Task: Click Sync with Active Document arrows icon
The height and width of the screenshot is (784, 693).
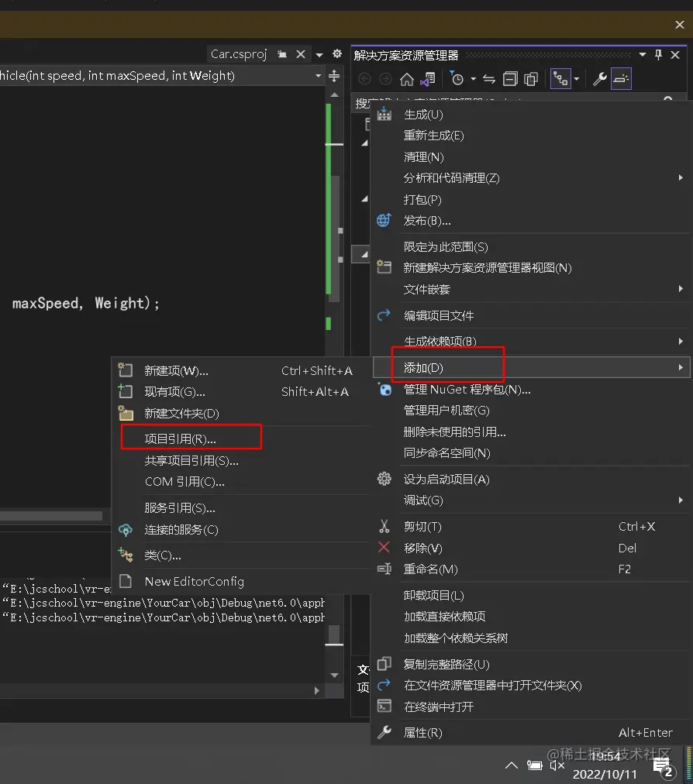Action: coord(489,79)
